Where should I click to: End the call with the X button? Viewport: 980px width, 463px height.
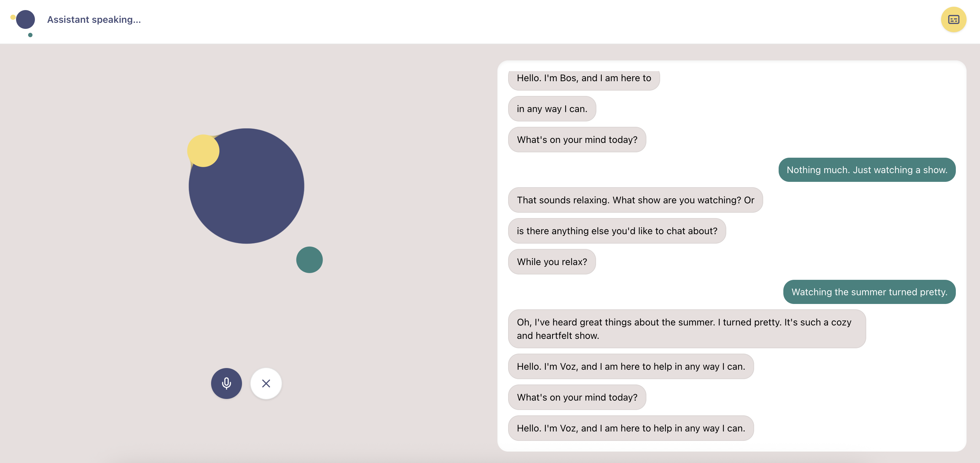pyautogui.click(x=266, y=383)
